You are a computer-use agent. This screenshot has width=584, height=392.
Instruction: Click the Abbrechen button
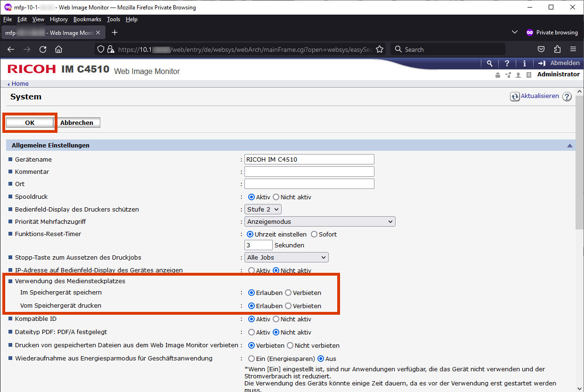(77, 122)
